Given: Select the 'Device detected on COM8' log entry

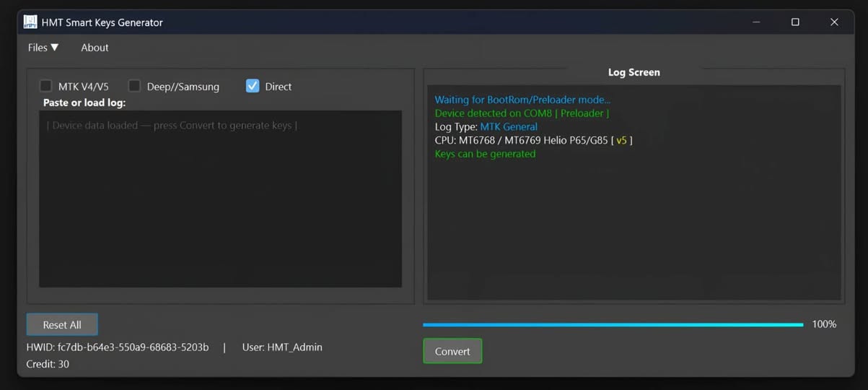Looking at the screenshot, I should coord(522,113).
